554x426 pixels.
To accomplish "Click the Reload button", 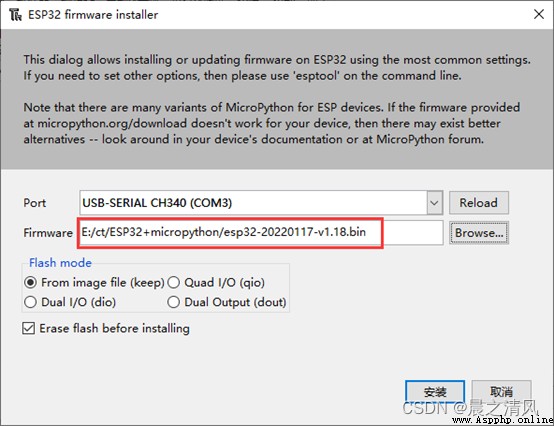I will [x=479, y=203].
